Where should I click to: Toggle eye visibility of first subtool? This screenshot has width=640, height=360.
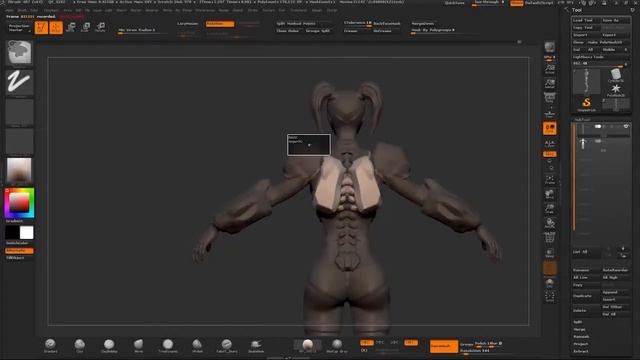click(626, 127)
